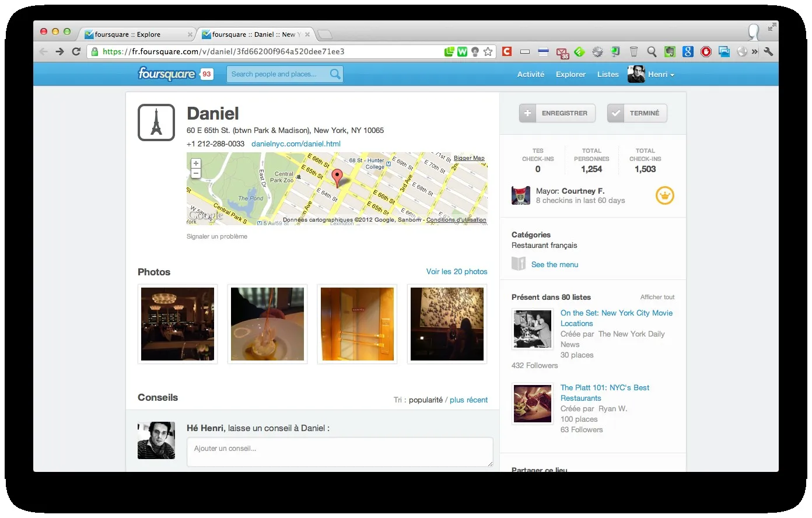Image resolution: width=812 pixels, height=518 pixels.
Task: Open the Chrome wrench menu
Action: pyautogui.click(x=768, y=51)
